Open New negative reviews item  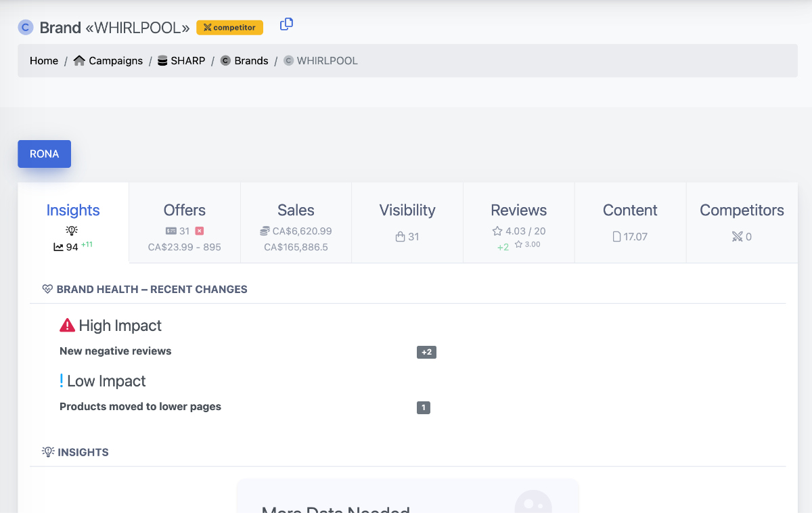click(x=116, y=351)
